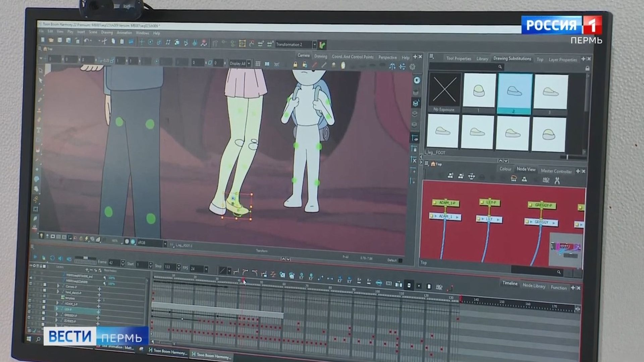Click the search icon below the Node View

pos(558,272)
